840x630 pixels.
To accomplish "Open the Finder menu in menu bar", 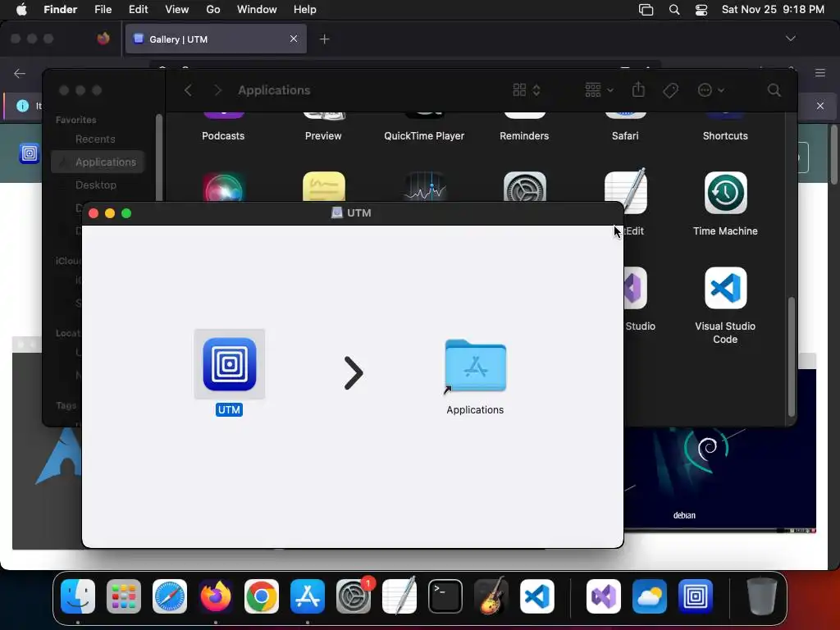I will 60,10.
